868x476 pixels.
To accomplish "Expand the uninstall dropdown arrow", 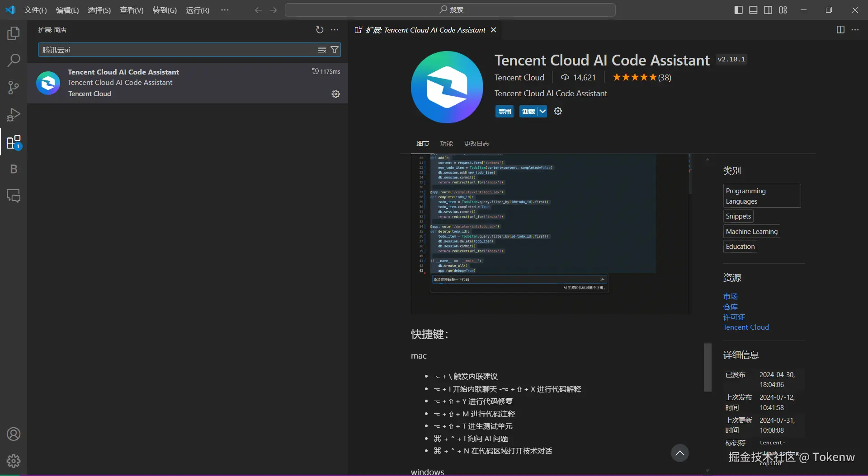I will coord(542,111).
